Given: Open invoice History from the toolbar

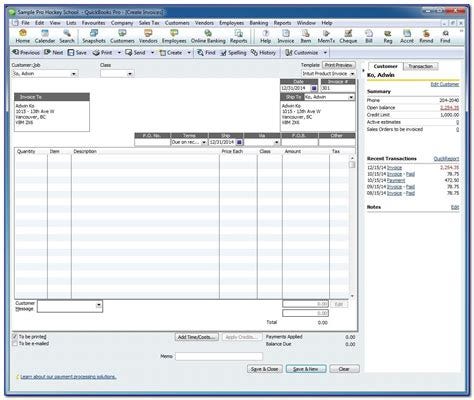Looking at the screenshot, I should pos(263,53).
